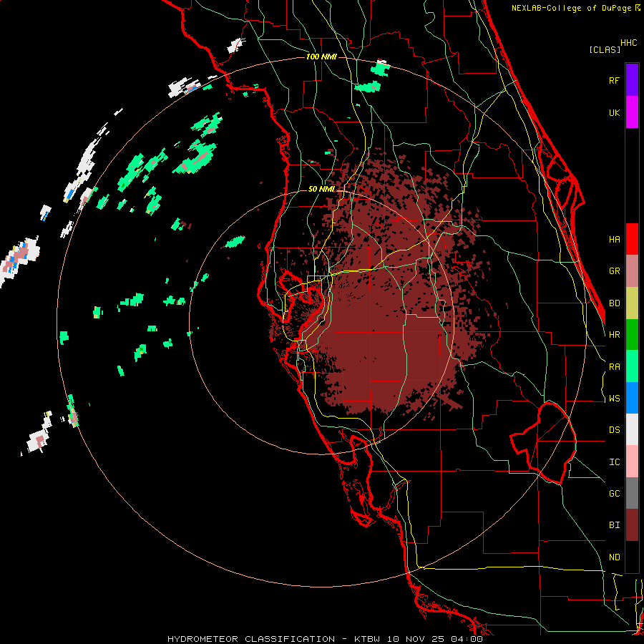The image size is (644, 644).
Task: Click the 'KTBW' radar site identifier
Action: (x=367, y=639)
